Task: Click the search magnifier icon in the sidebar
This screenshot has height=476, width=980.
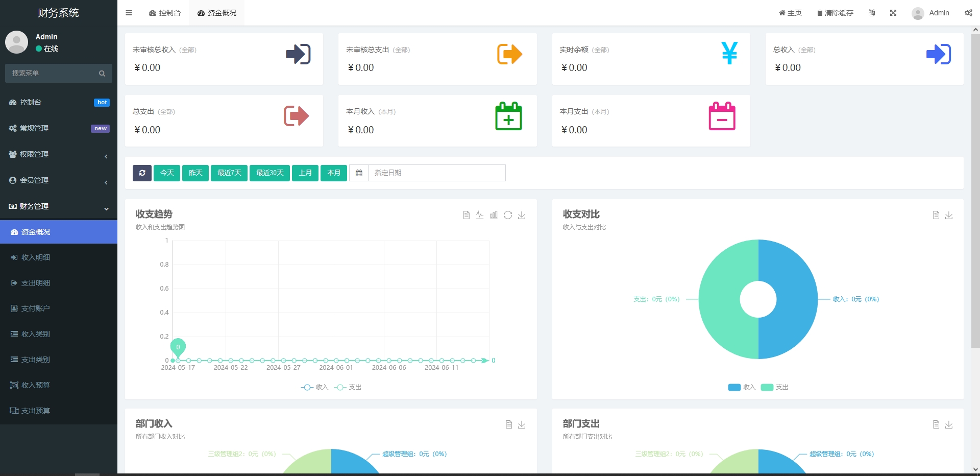Action: (x=102, y=74)
